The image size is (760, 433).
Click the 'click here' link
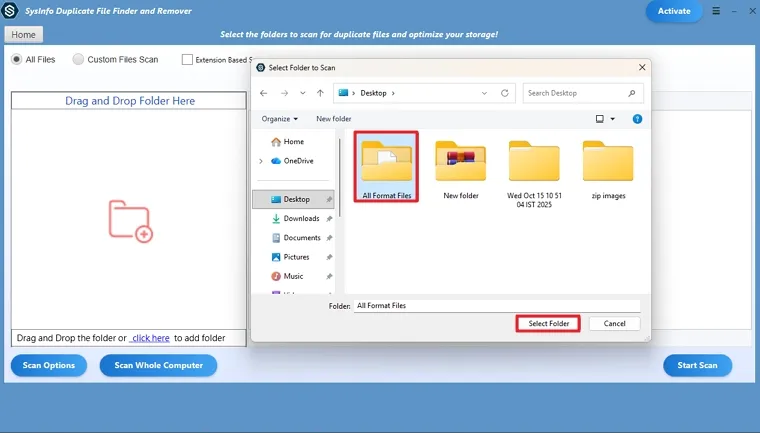point(150,338)
